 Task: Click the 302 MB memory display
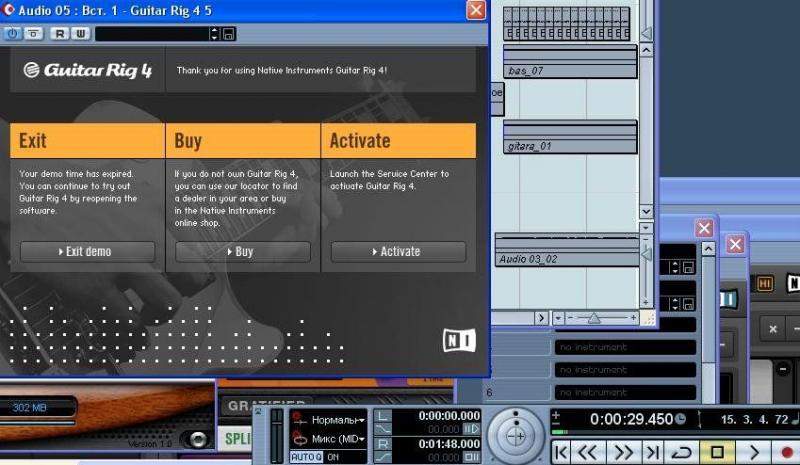(x=29, y=407)
